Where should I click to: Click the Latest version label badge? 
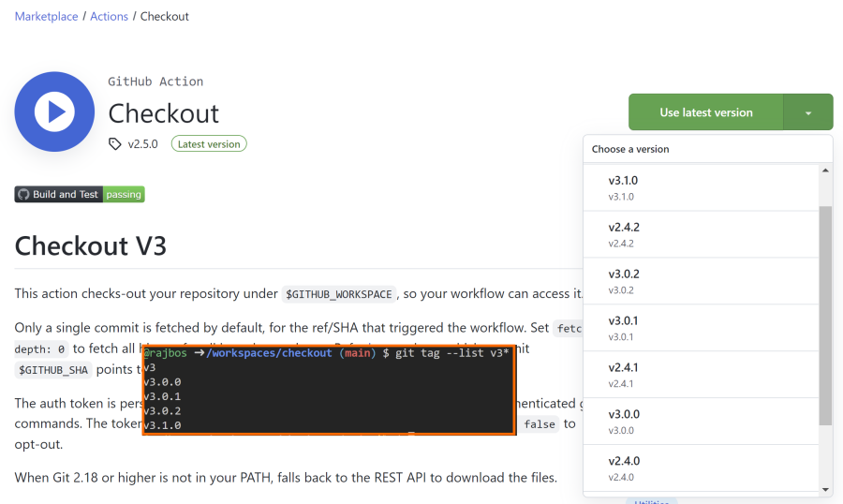coord(209,144)
